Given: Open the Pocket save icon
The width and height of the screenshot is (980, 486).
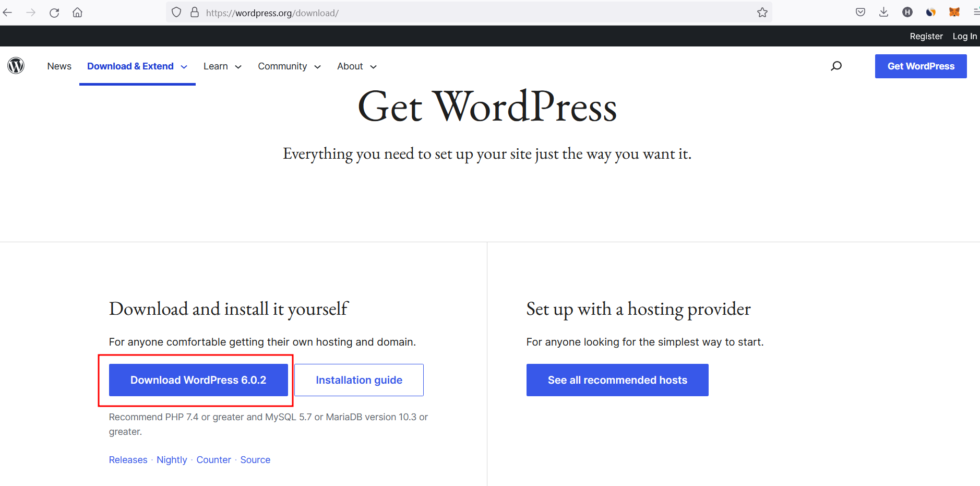Looking at the screenshot, I should tap(861, 12).
